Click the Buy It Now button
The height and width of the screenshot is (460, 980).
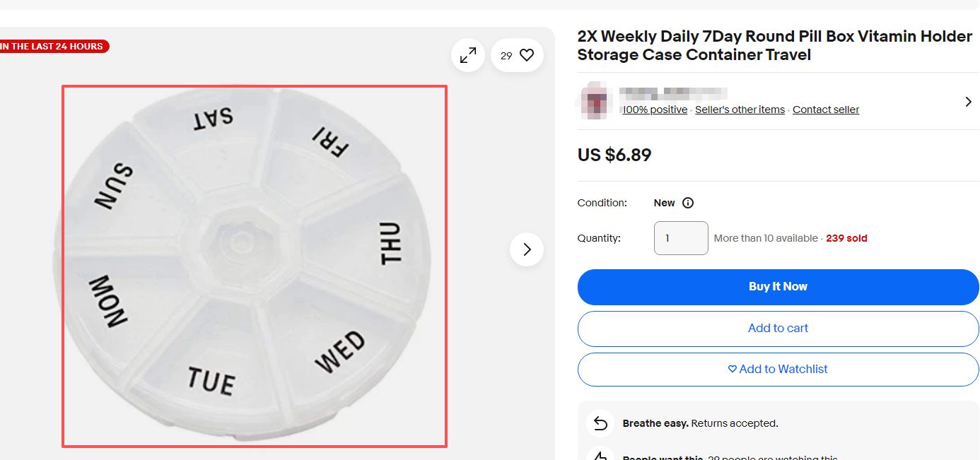click(x=778, y=287)
